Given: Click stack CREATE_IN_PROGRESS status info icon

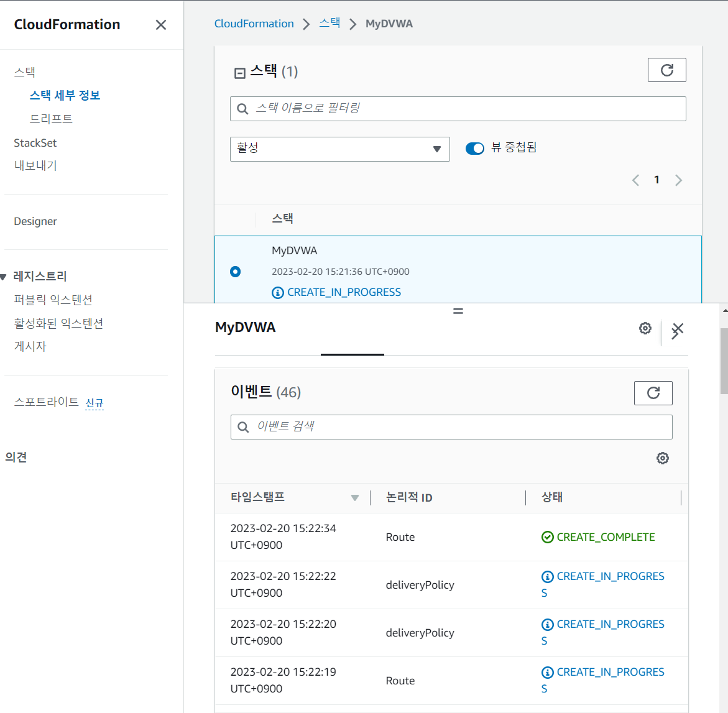Looking at the screenshot, I should [278, 292].
